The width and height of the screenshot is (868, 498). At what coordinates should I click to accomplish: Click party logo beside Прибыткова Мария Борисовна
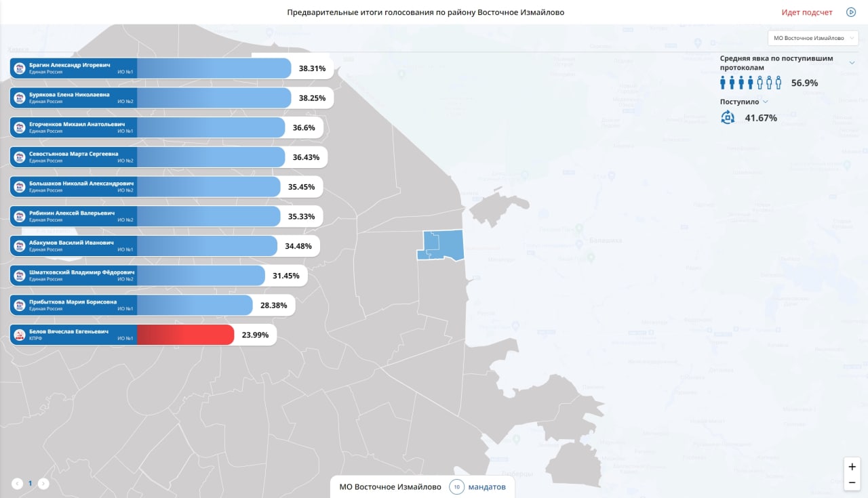[20, 306]
